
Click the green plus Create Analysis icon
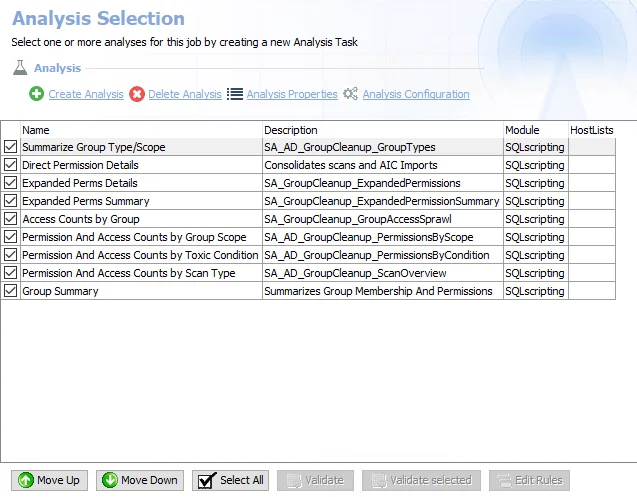(37, 94)
